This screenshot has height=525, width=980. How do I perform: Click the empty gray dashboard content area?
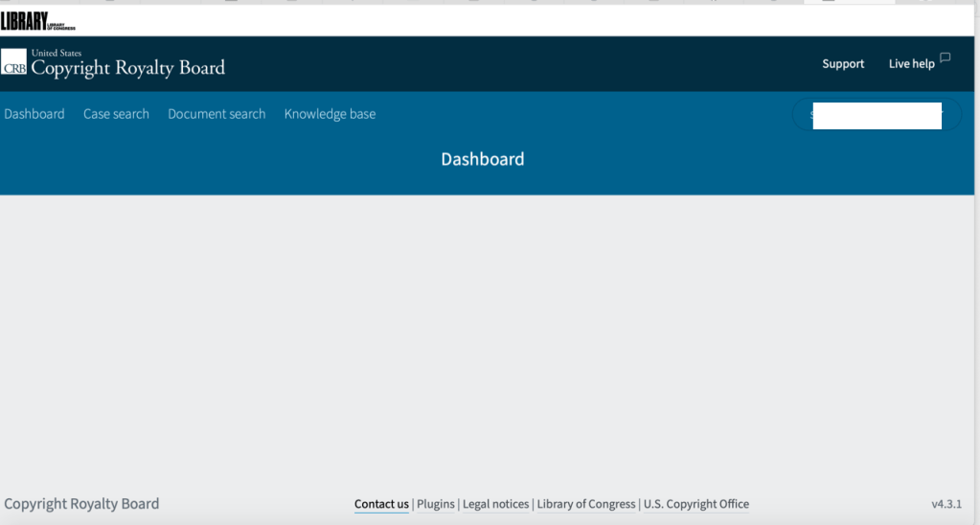[489, 335]
